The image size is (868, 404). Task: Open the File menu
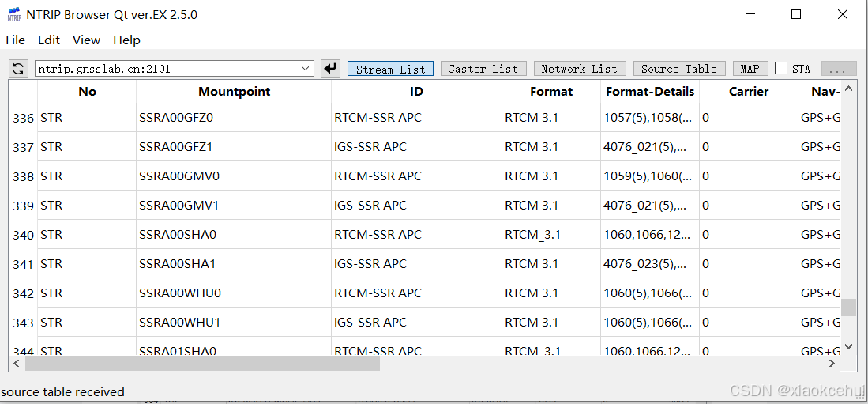16,40
